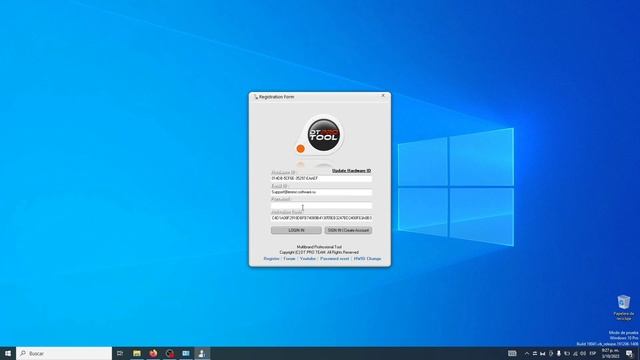640x360 pixels.
Task: Open Firefox from the taskbar
Action: click(153, 353)
